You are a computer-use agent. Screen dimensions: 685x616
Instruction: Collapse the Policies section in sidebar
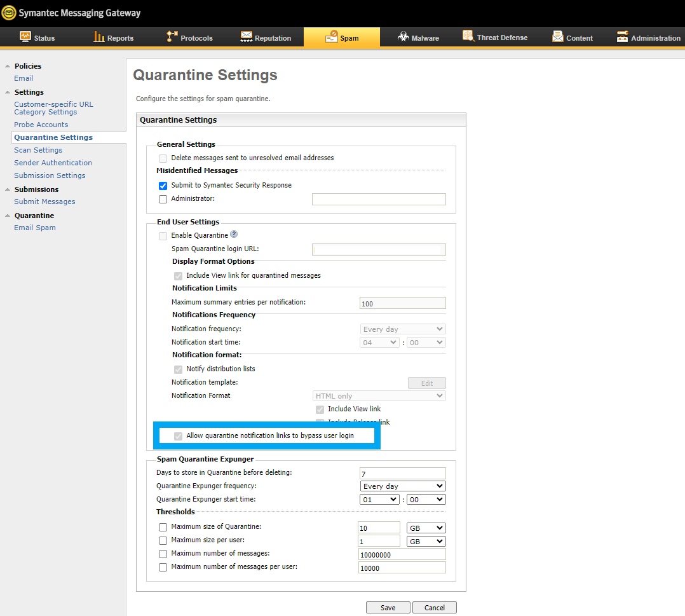[x=8, y=66]
